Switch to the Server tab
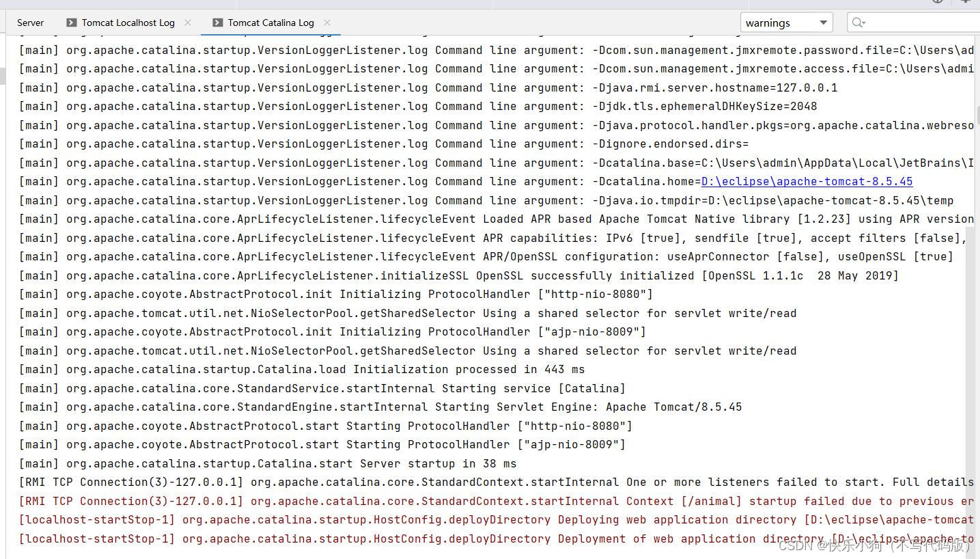The height and width of the screenshot is (559, 980). (x=30, y=22)
